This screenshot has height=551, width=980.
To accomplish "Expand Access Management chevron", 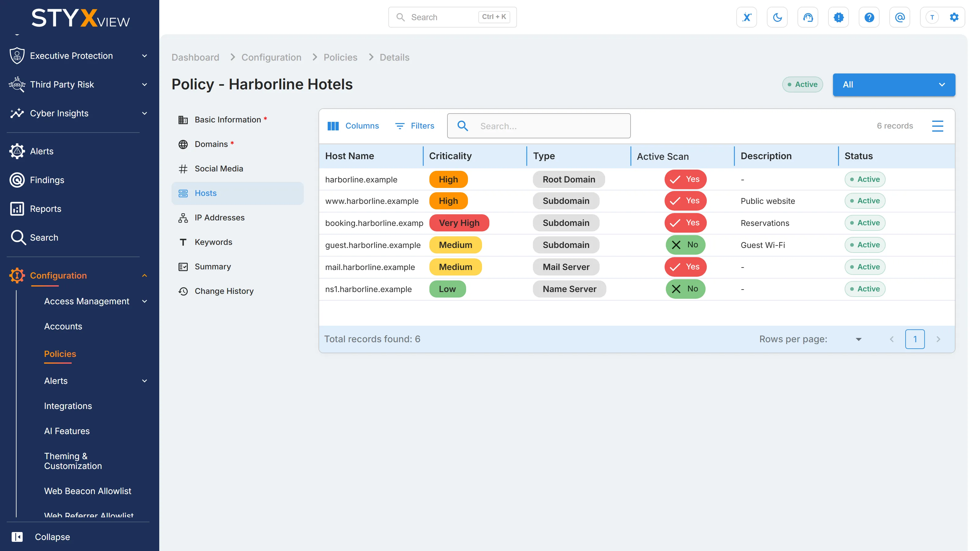I will pos(145,301).
